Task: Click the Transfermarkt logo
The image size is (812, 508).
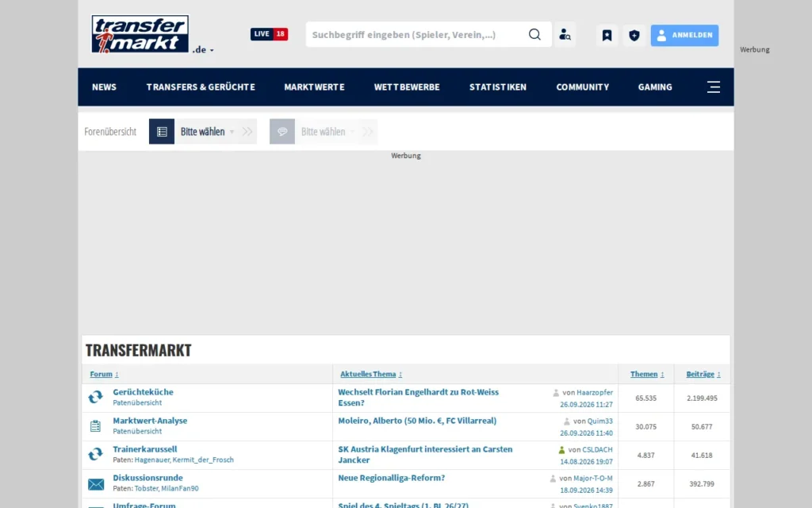Action: (x=140, y=33)
